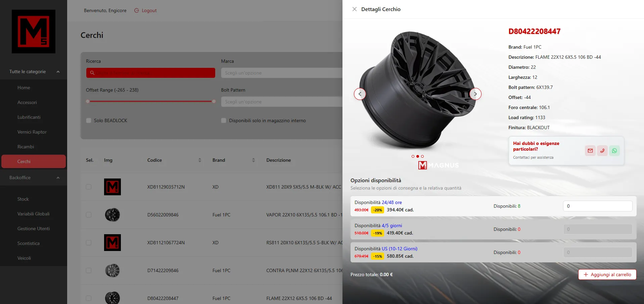The image size is (644, 304).
Task: Click the Logout link
Action: coord(146,10)
